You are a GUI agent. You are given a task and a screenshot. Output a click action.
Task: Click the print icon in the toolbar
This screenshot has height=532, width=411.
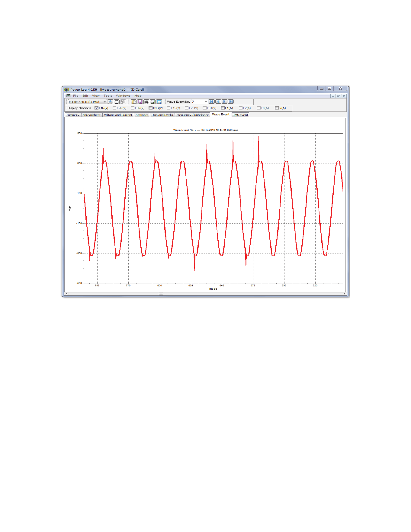click(x=146, y=102)
